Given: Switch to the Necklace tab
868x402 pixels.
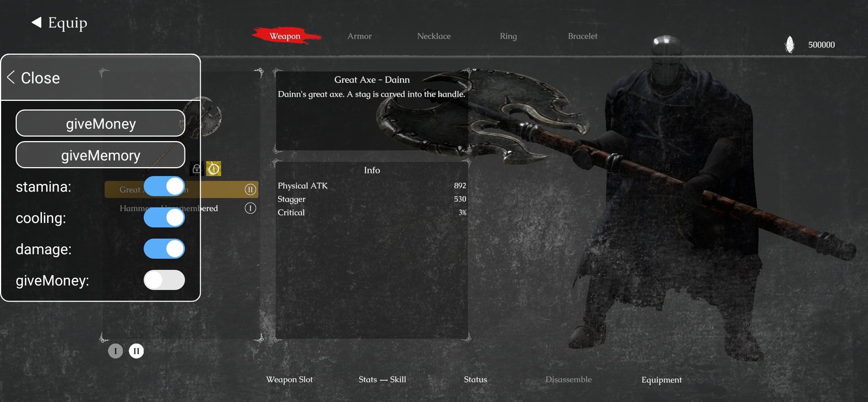Looking at the screenshot, I should (434, 36).
